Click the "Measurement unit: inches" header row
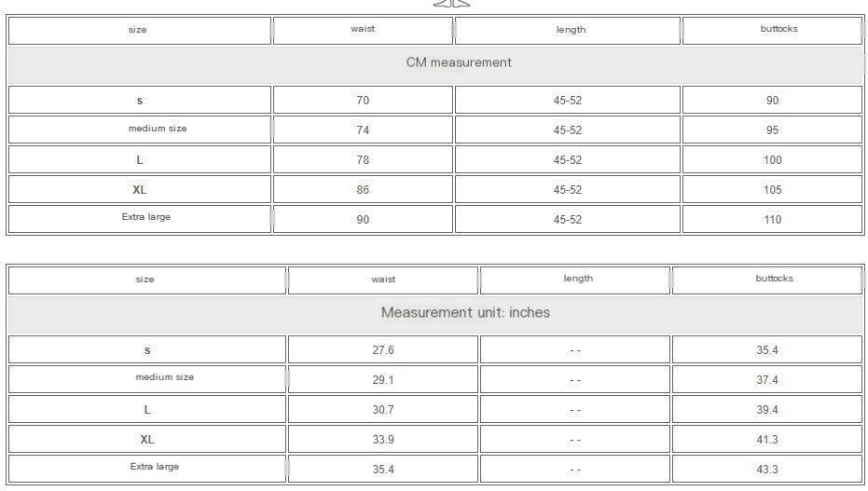The image size is (868, 491). click(465, 312)
